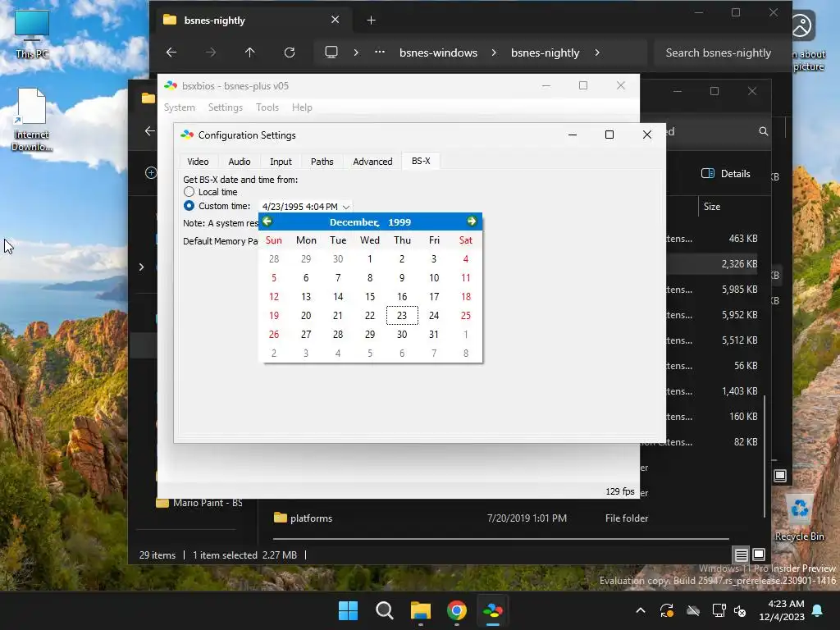Click the New plus icon in Explorer
The width and height of the screenshot is (840, 630).
[151, 172]
